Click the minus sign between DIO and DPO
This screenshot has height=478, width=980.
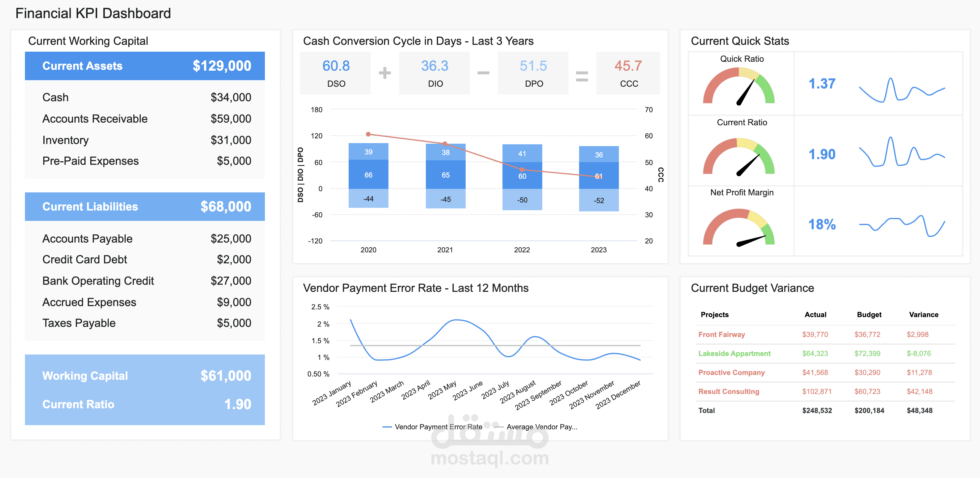tap(483, 73)
